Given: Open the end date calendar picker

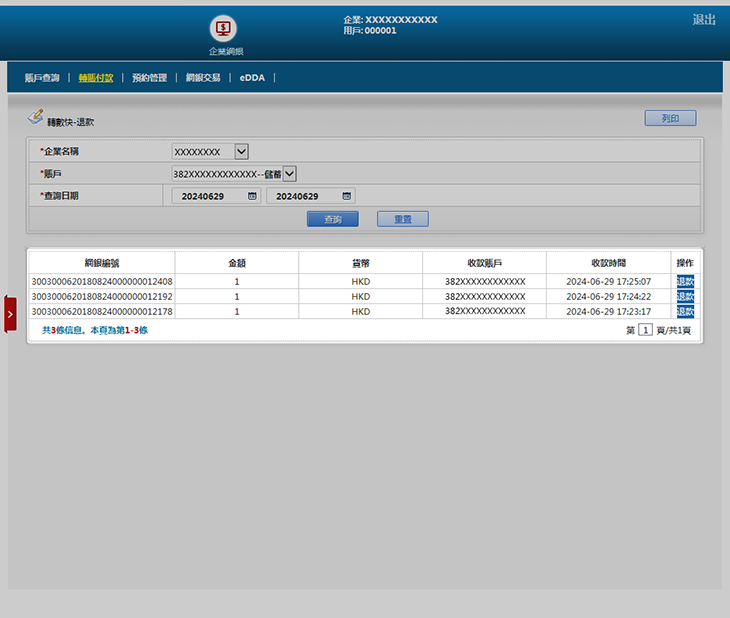Looking at the screenshot, I should tap(347, 197).
